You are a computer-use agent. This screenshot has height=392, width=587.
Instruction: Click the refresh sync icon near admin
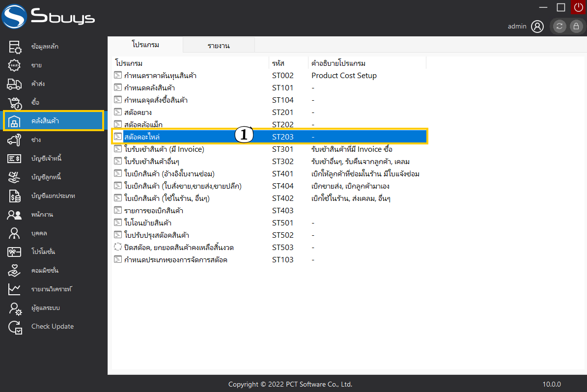click(559, 27)
